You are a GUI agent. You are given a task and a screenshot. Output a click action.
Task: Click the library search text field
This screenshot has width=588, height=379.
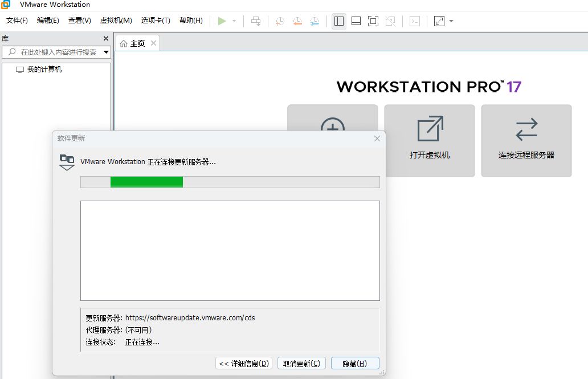tap(56, 52)
